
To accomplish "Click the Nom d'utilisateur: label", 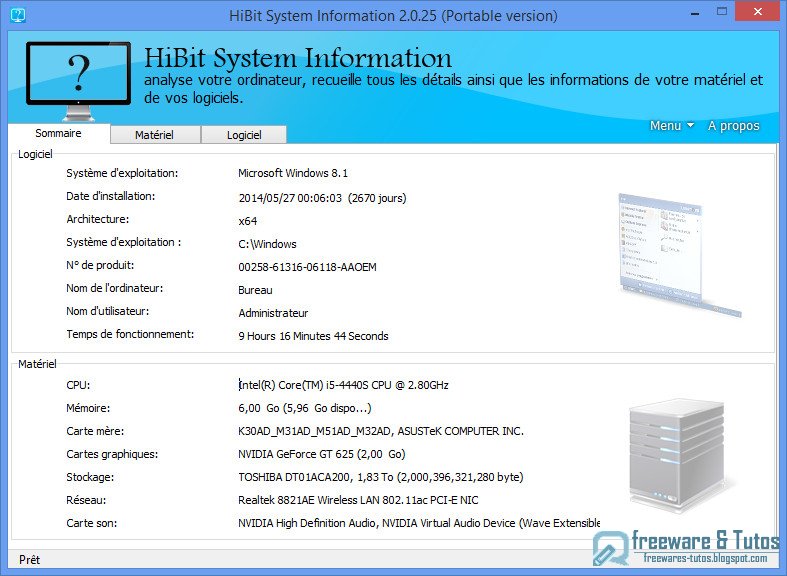I will (x=107, y=311).
